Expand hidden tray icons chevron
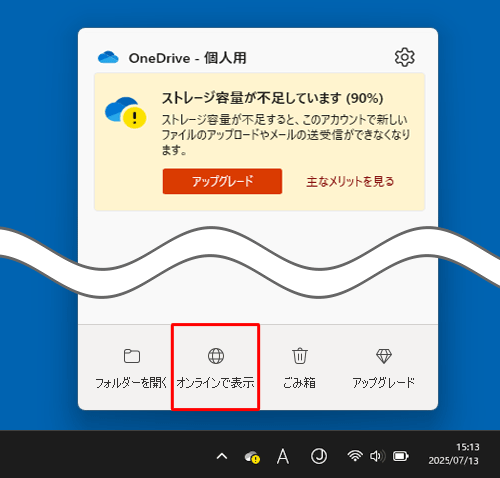The width and height of the screenshot is (500, 478). click(x=222, y=456)
